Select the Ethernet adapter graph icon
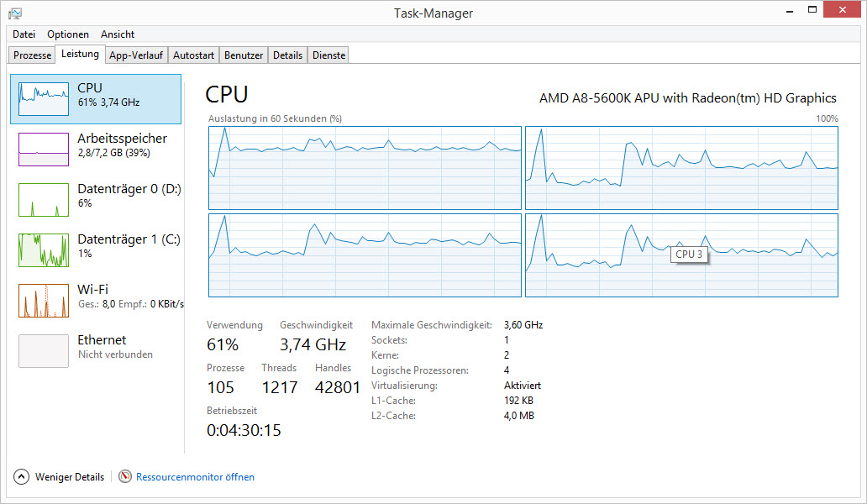Image resolution: width=867 pixels, height=504 pixels. coord(44,351)
